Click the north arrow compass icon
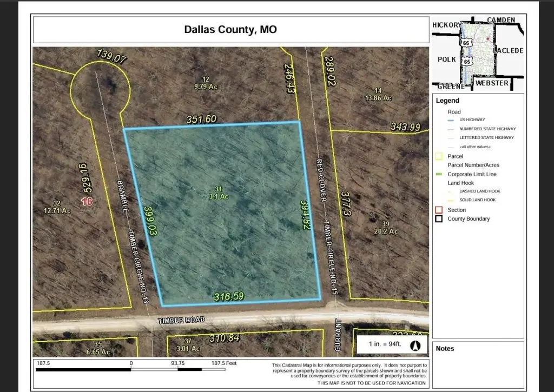 (416, 345)
